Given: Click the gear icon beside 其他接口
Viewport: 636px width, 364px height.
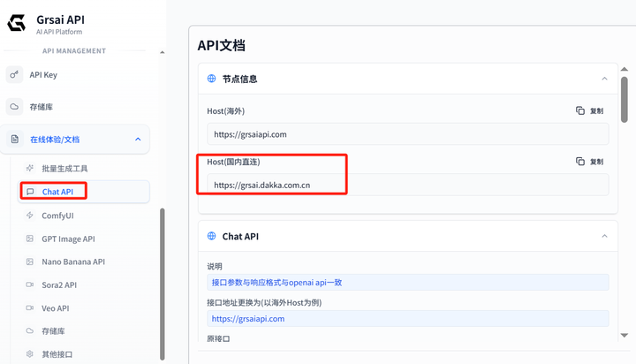Looking at the screenshot, I should click(x=30, y=354).
